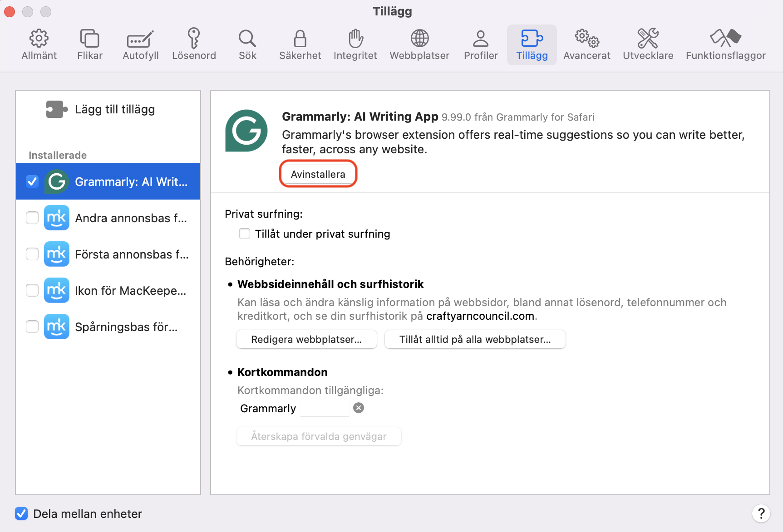Select Andra annonsbas f... list row
The width and height of the screenshot is (783, 532).
108,218
